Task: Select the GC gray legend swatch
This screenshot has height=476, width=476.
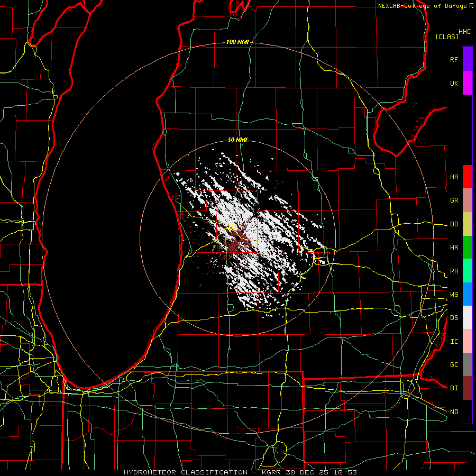Action: tap(467, 364)
